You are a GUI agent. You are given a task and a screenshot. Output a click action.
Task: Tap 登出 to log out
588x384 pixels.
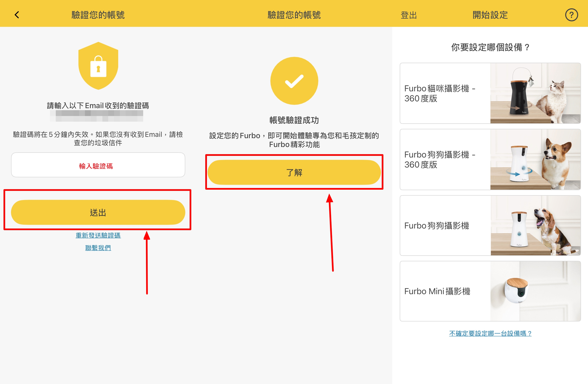click(409, 15)
